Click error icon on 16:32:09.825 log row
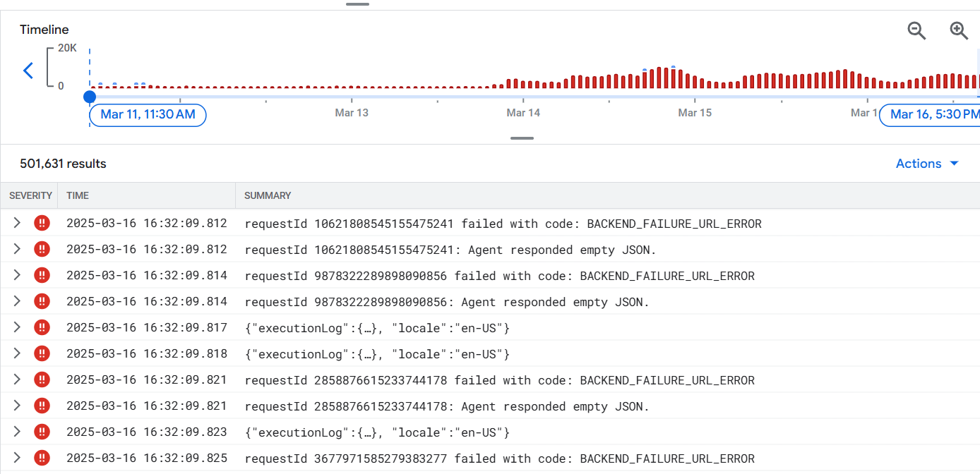 click(42, 458)
